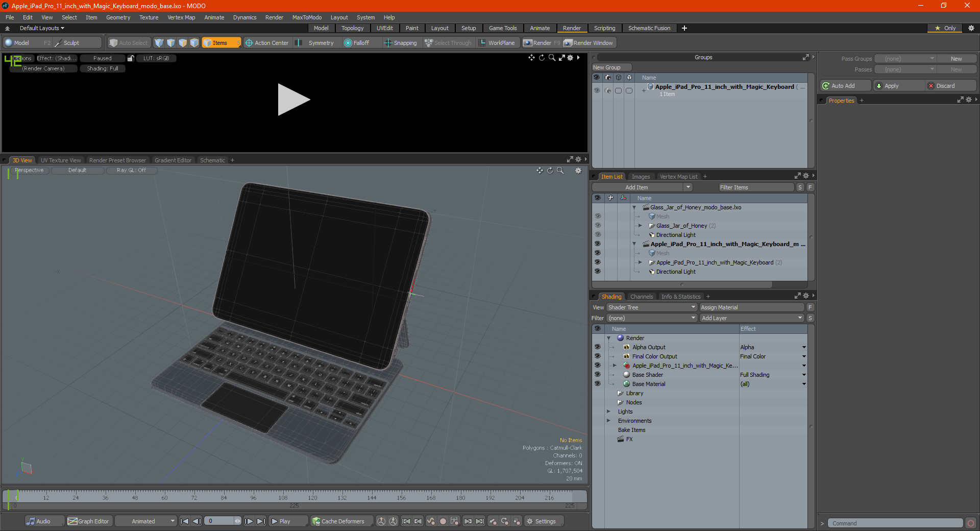Open the Images tab

[x=641, y=177]
